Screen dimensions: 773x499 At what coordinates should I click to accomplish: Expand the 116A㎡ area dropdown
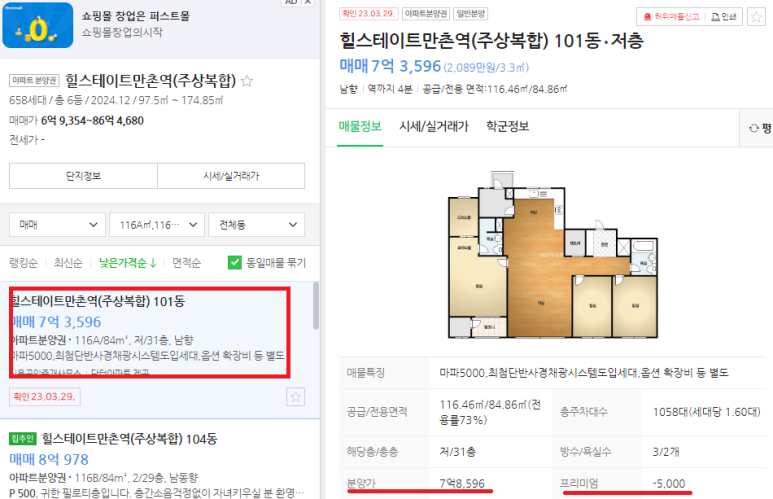point(157,225)
